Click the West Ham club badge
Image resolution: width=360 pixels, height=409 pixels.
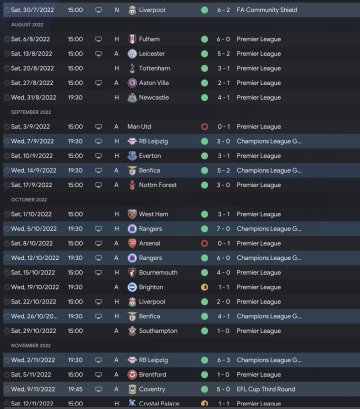[x=132, y=214]
